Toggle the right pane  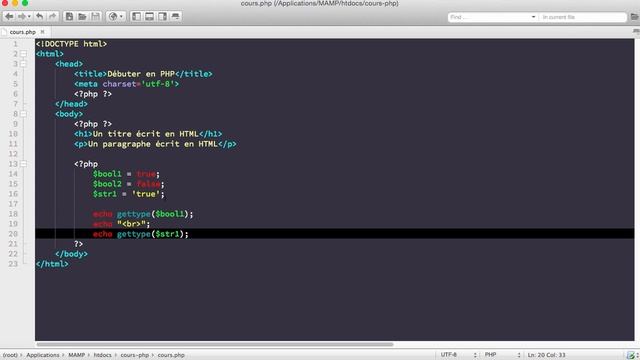[x=162, y=16]
